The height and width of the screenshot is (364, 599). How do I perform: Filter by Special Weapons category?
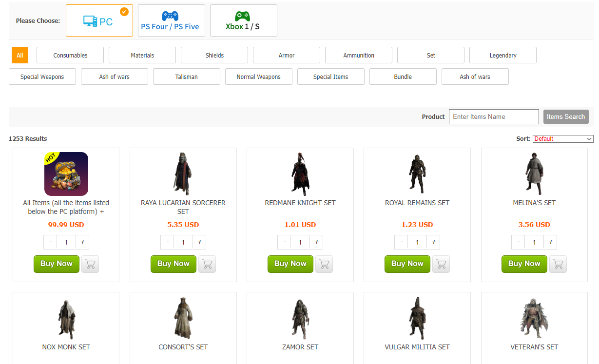click(x=42, y=77)
